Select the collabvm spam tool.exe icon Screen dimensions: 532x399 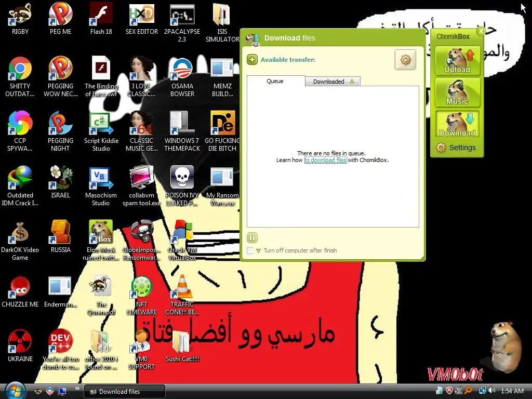tap(142, 186)
